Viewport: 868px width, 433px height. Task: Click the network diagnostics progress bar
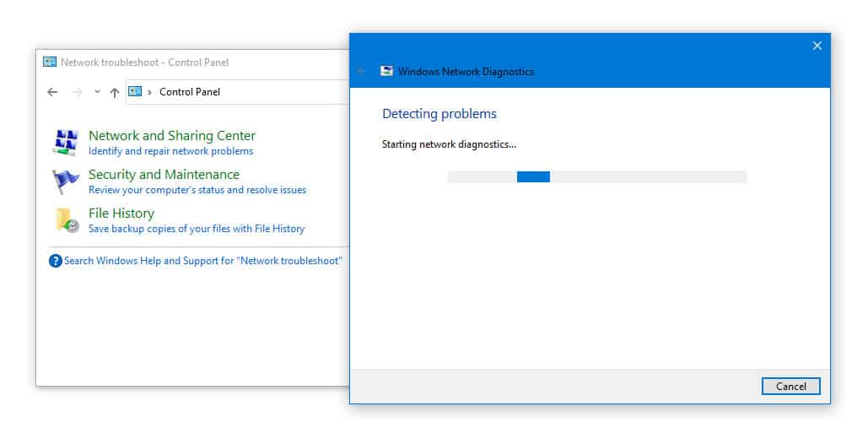[597, 176]
